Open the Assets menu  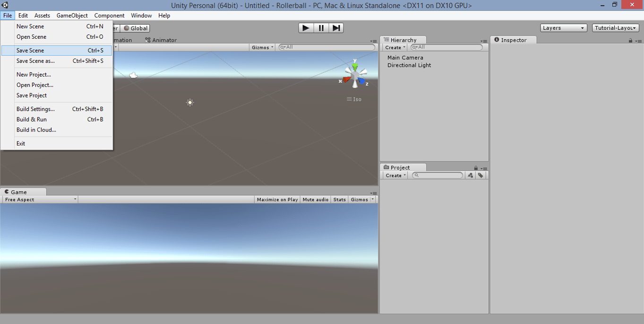42,16
